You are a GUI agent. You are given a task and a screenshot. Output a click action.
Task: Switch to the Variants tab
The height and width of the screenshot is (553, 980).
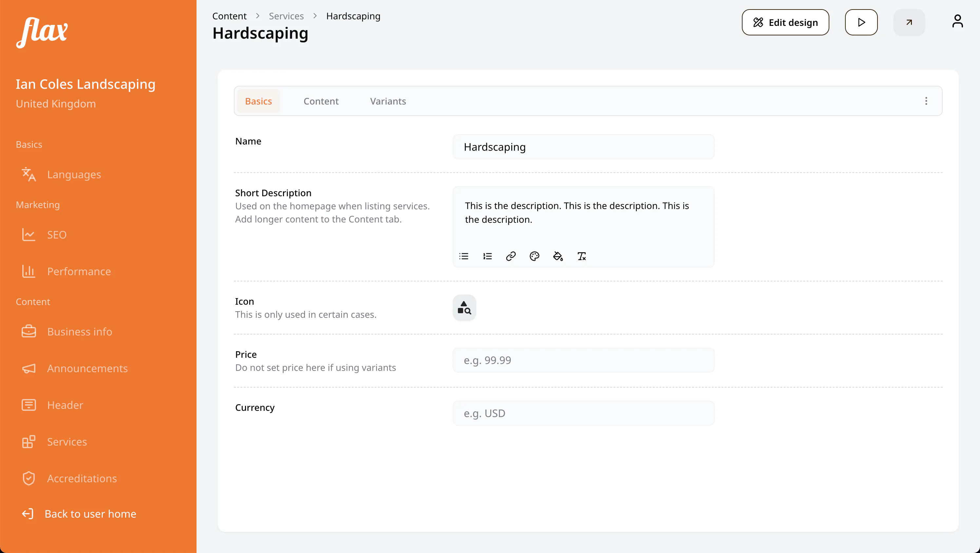coord(388,101)
